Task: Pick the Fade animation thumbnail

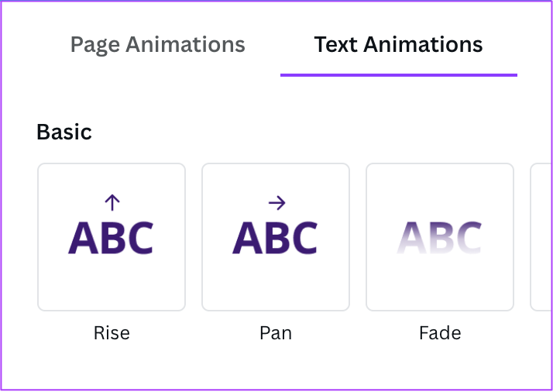Action: pyautogui.click(x=440, y=237)
